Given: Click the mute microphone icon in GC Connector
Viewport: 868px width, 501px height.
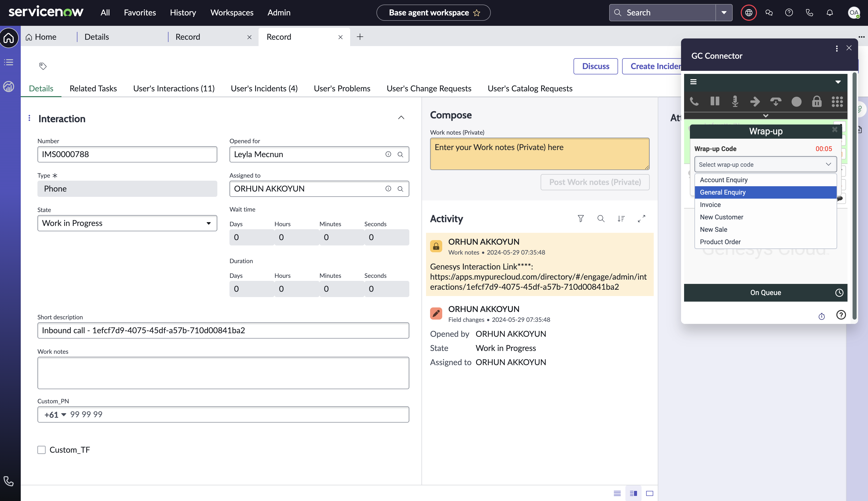Looking at the screenshot, I should point(735,101).
